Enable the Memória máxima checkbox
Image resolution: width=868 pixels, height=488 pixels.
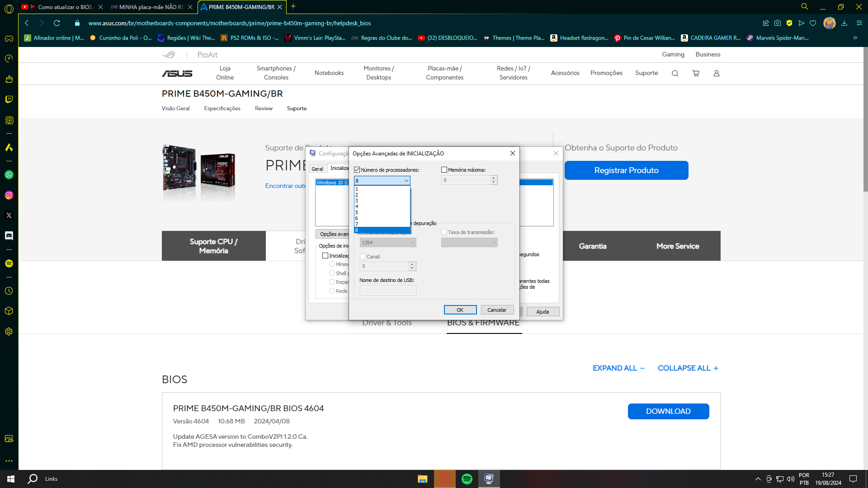444,170
